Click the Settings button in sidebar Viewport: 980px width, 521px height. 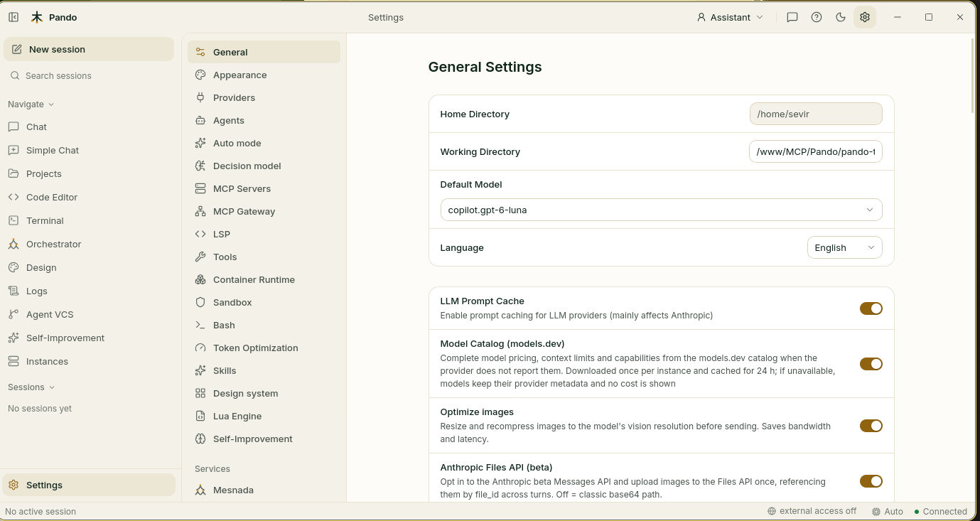pyautogui.click(x=89, y=485)
